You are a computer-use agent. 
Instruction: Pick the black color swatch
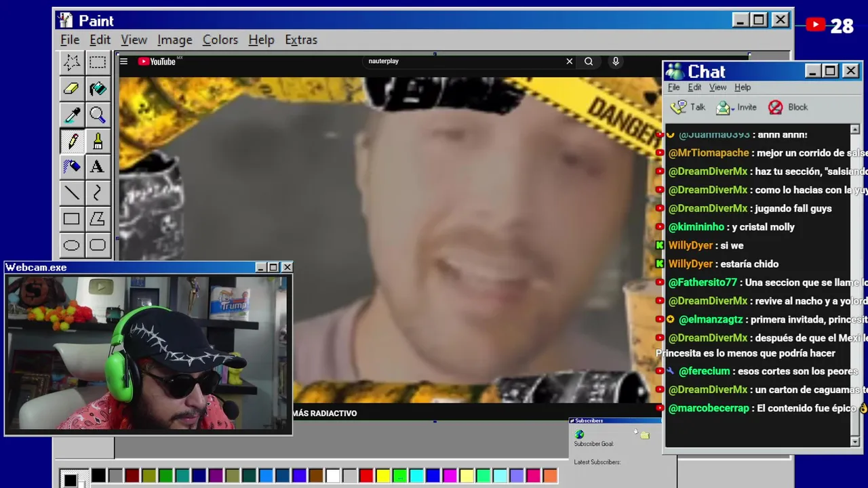click(x=98, y=476)
